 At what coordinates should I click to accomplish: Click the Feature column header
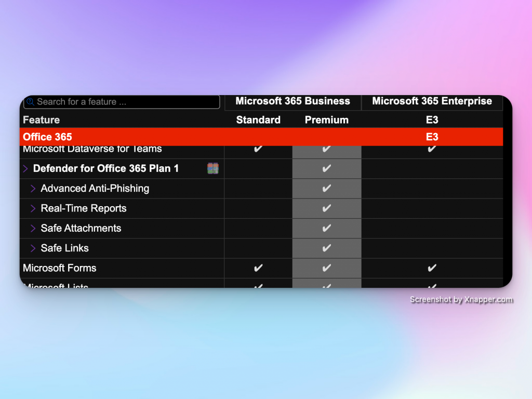pos(42,120)
